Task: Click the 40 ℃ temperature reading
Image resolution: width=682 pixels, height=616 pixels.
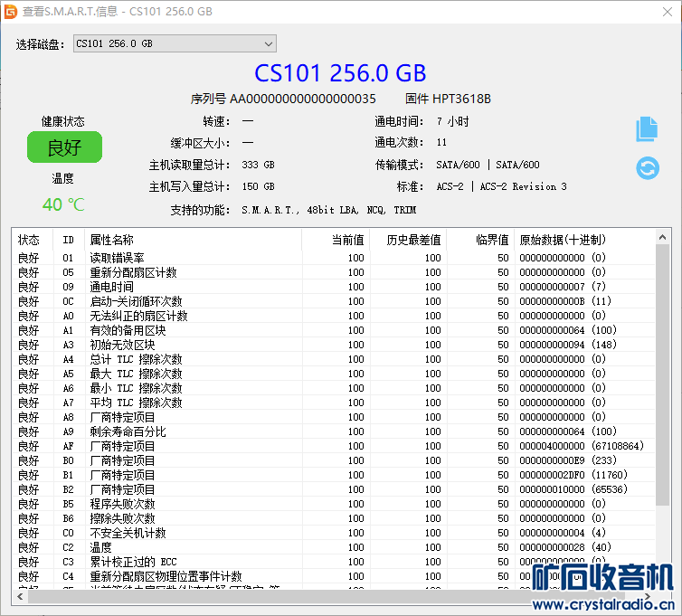Action: 63,204
